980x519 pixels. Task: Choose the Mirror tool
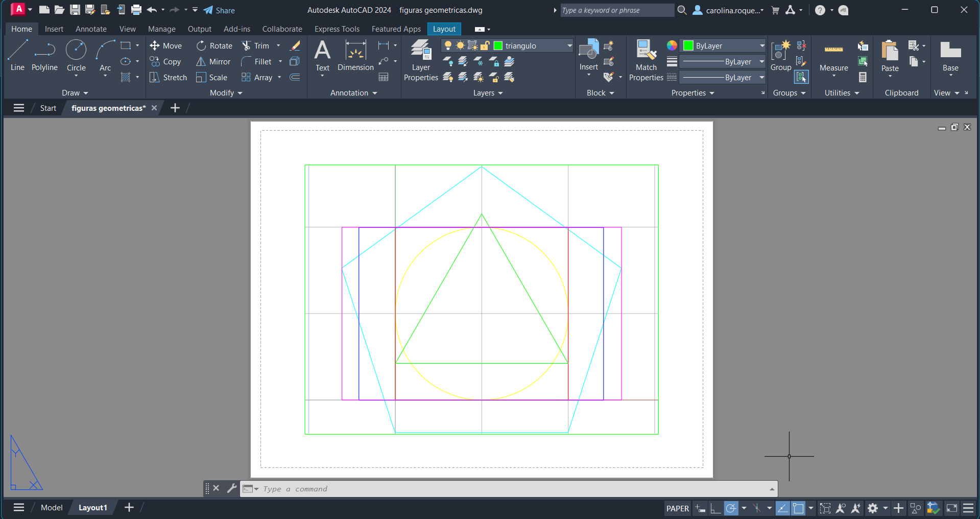coord(201,61)
